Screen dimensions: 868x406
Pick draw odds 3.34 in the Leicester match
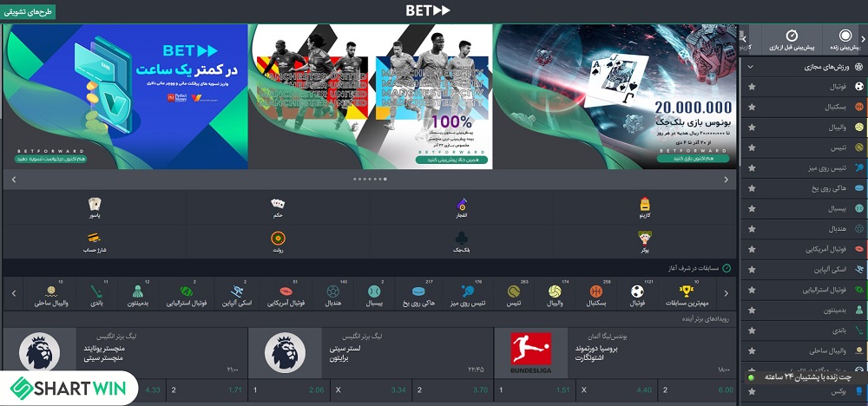pyautogui.click(x=371, y=390)
